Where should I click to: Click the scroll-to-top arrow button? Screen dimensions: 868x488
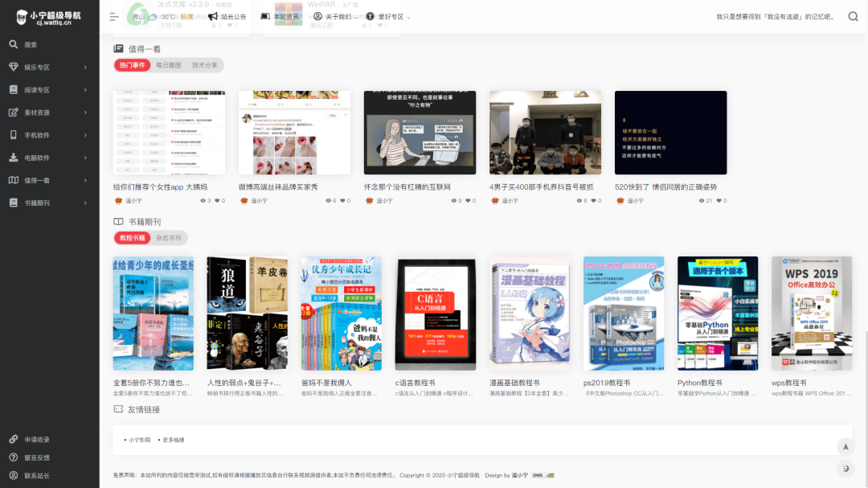pos(845,447)
